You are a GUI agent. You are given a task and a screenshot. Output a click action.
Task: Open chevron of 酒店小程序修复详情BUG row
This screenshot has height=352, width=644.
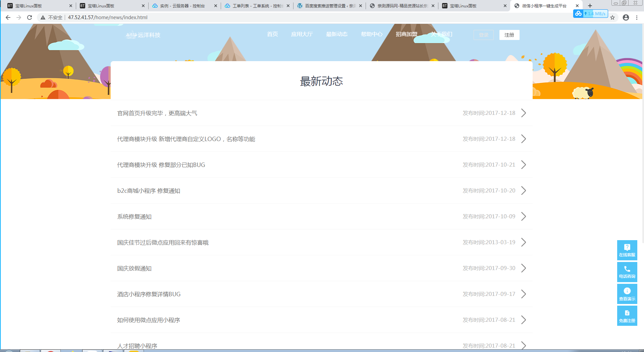[524, 294]
